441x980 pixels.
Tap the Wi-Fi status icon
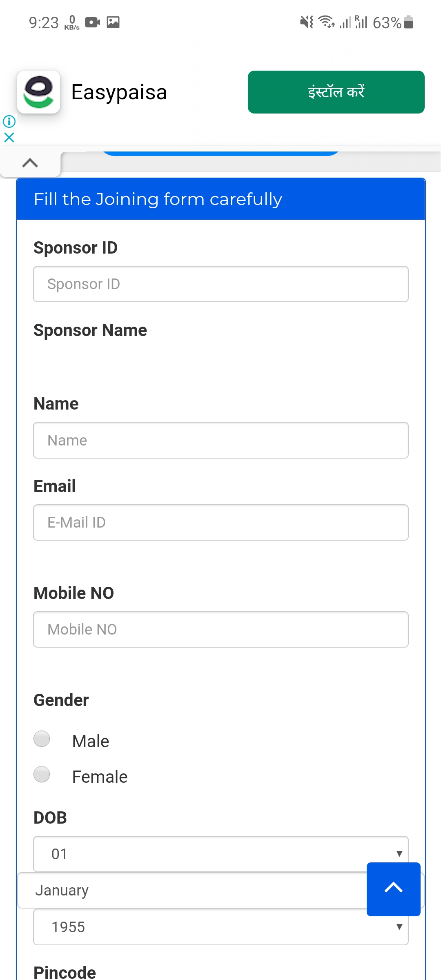coord(326,22)
